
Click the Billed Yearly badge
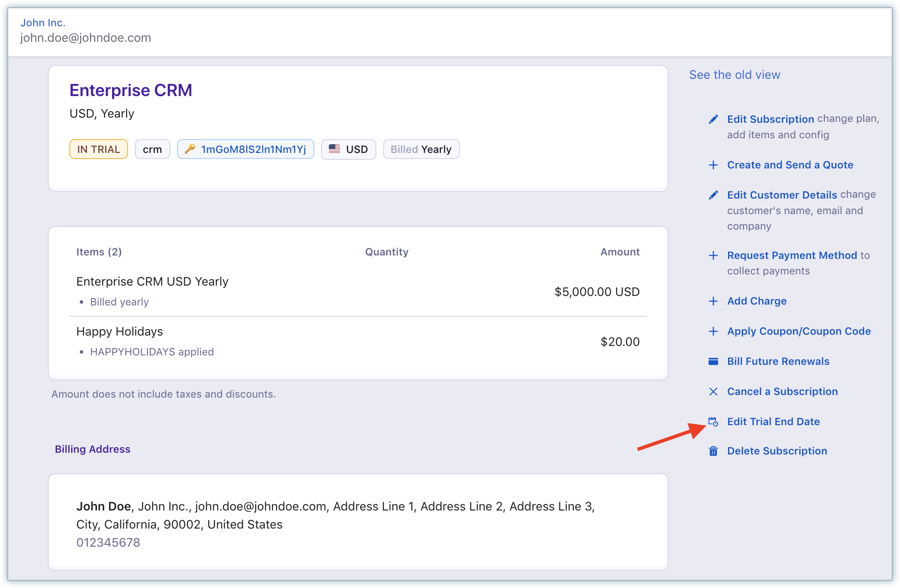(421, 149)
